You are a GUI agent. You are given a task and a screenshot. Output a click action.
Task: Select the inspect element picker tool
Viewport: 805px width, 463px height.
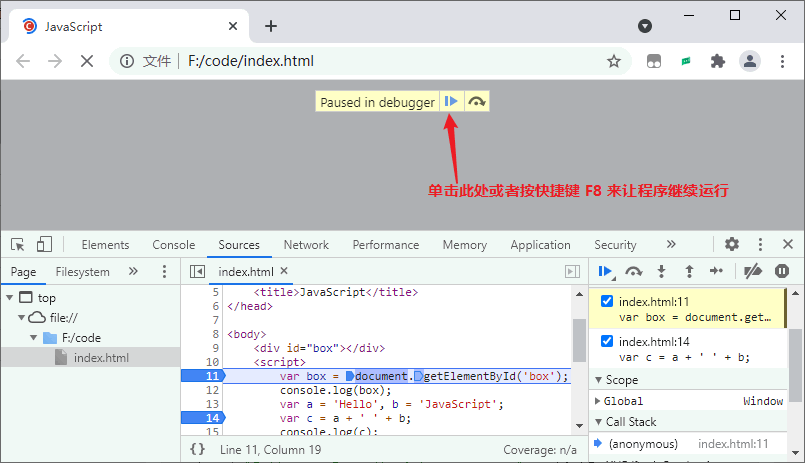(18, 244)
